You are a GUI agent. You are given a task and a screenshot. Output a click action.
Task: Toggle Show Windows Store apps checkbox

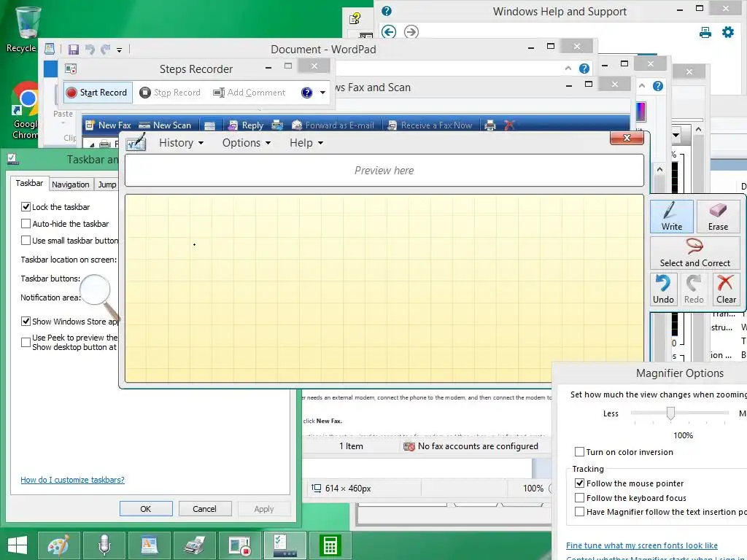point(26,322)
